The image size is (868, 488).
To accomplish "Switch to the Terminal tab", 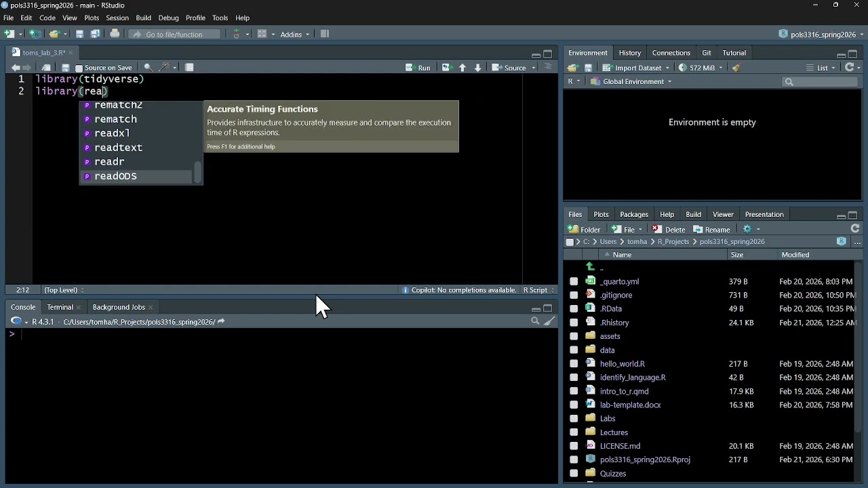I will [x=60, y=307].
